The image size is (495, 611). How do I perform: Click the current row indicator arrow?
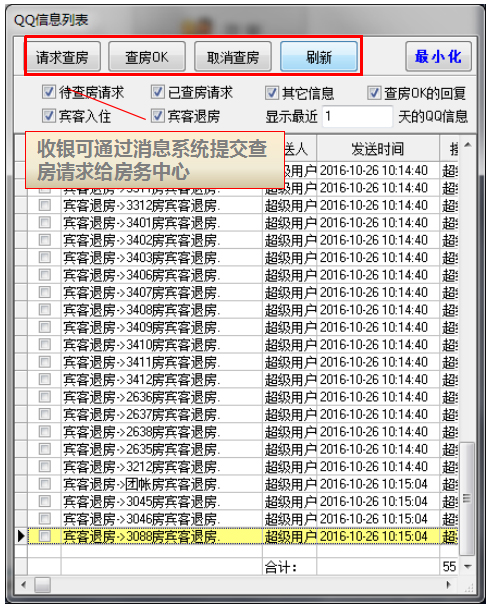point(21,537)
